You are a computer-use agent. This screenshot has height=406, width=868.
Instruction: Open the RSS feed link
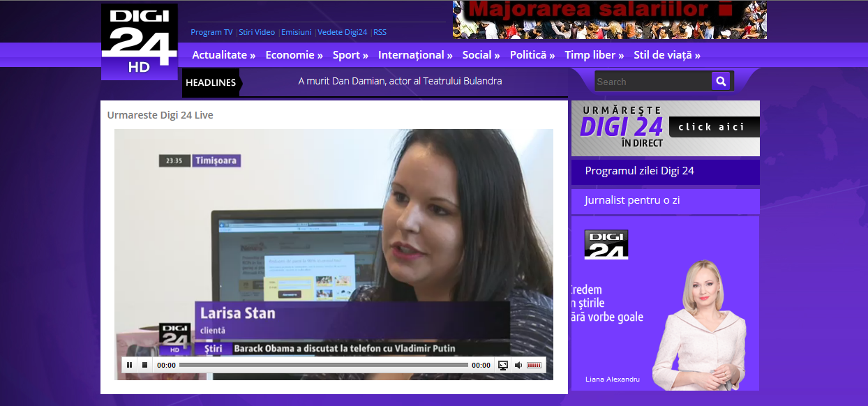[x=379, y=32]
